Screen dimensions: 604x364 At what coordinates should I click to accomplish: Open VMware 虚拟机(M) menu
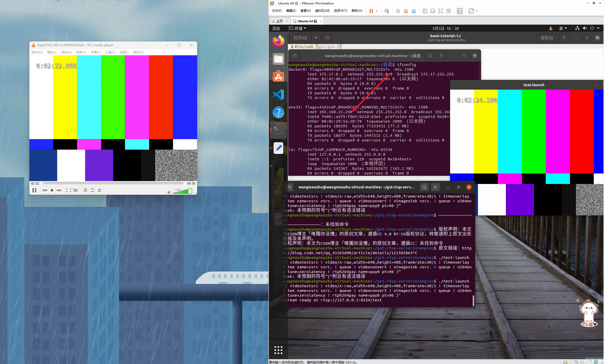pos(322,11)
